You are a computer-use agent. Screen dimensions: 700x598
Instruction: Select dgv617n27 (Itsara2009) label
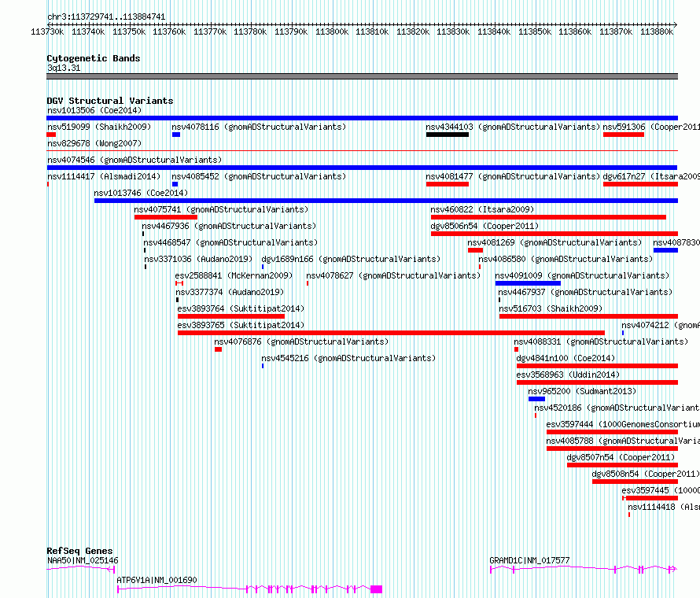point(651,176)
